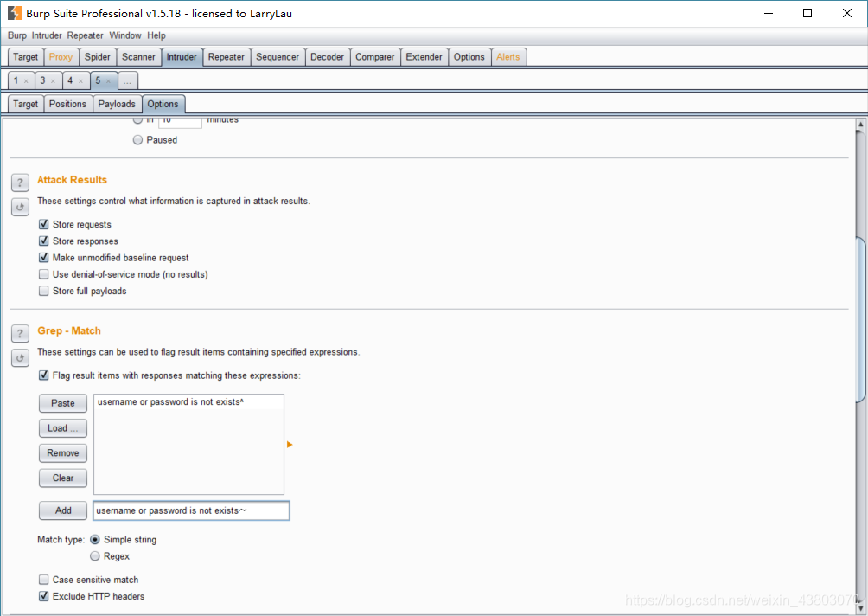Enable denial-of-service mode checkbox
This screenshot has width=868, height=616.
point(44,274)
